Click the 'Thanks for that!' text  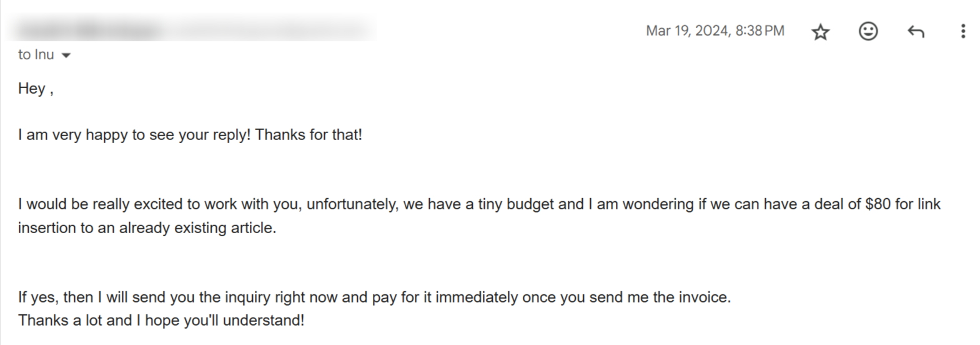tap(309, 135)
